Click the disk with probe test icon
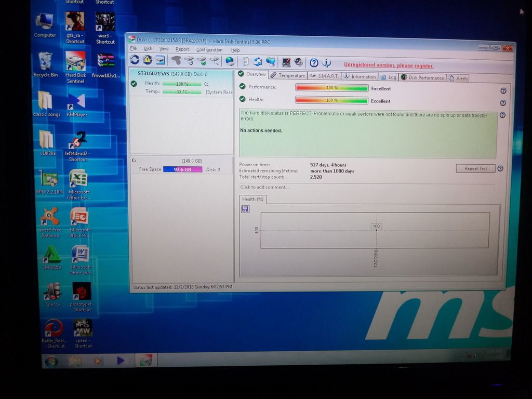This screenshot has height=399, width=532. [214, 61]
